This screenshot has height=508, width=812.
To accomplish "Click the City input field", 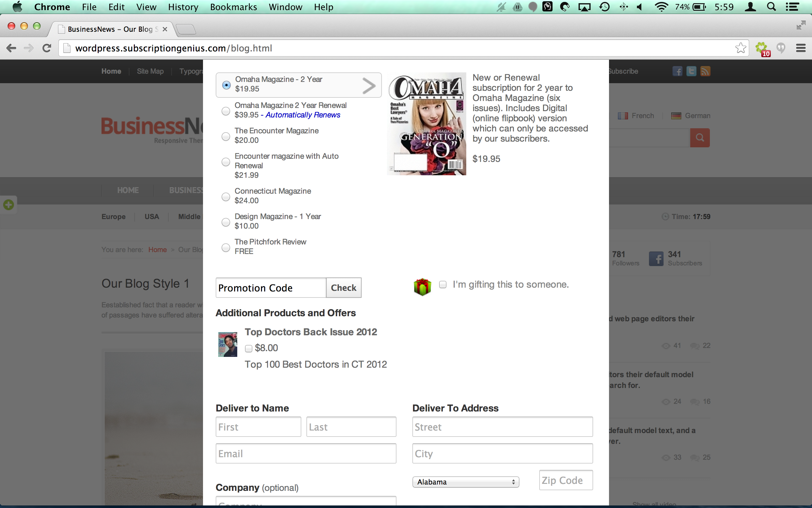I will (x=503, y=453).
